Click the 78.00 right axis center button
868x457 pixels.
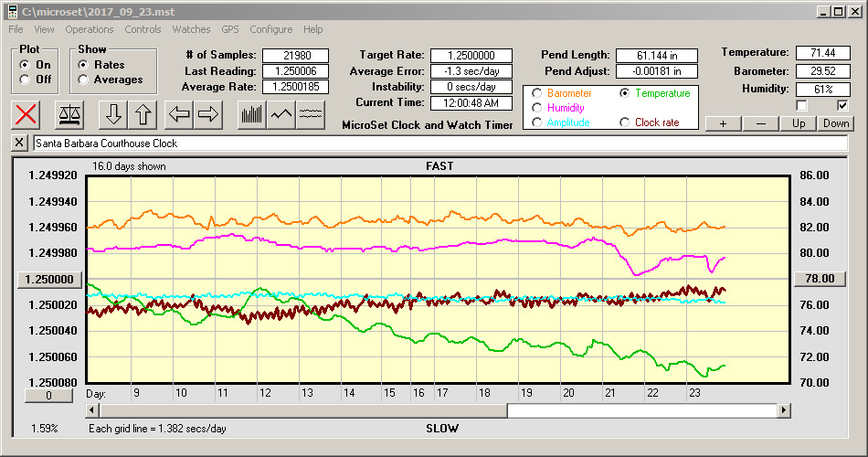820,279
